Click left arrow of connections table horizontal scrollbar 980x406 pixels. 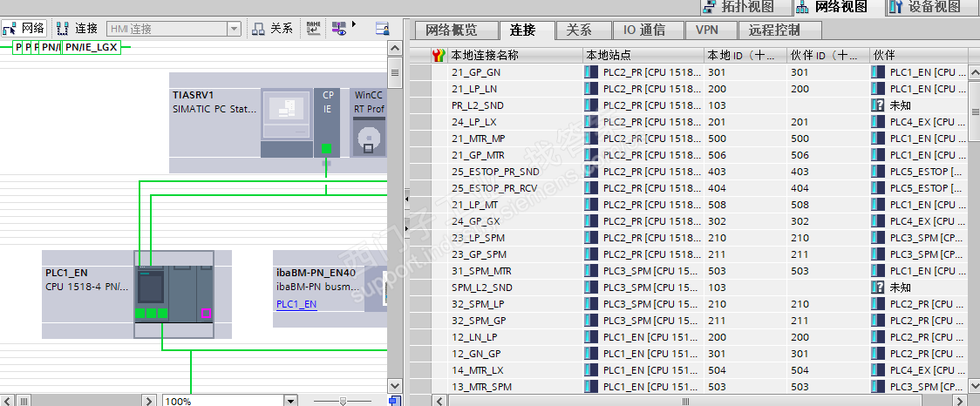[x=440, y=401]
